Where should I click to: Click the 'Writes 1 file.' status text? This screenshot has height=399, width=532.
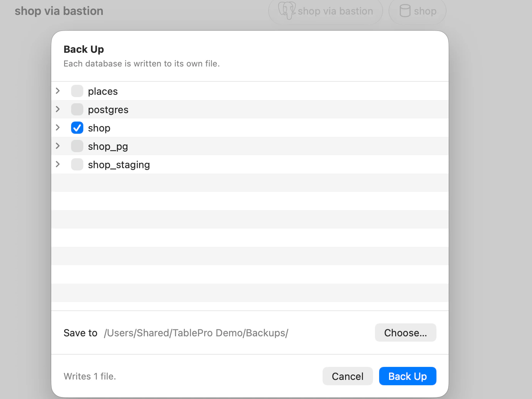pyautogui.click(x=90, y=376)
